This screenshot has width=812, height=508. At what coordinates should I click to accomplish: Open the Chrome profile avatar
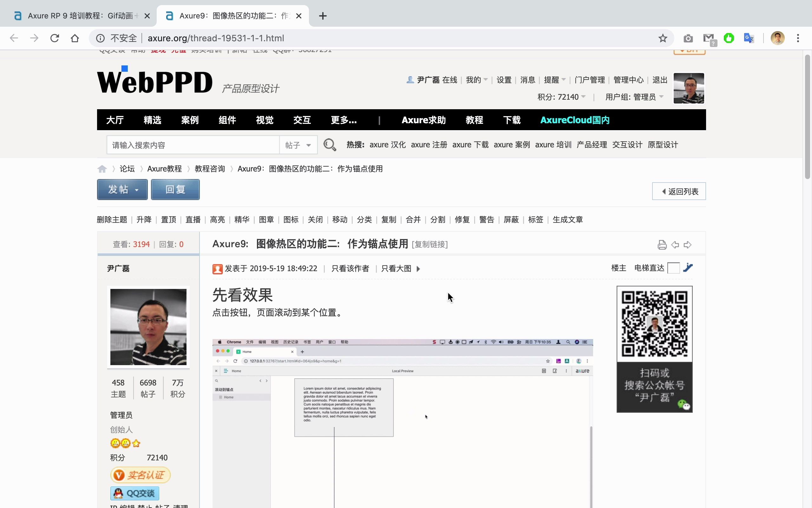(777, 38)
